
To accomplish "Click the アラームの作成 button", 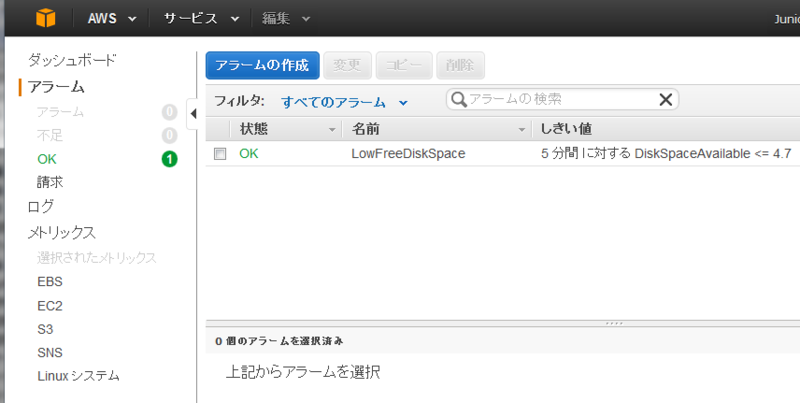I will pos(262,65).
